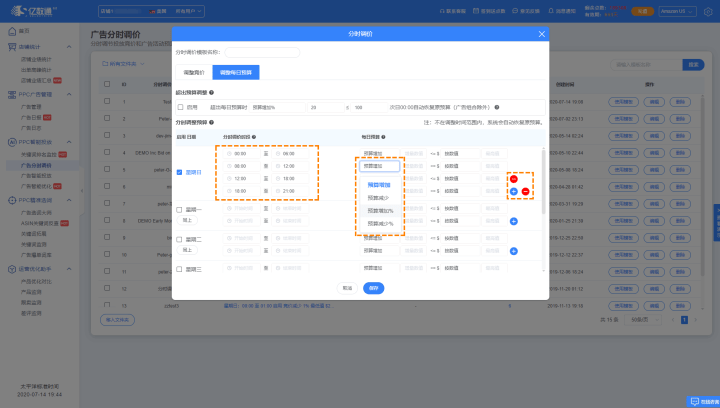Add a Sunday time slot with the blue plus
Viewport: 720px width, 408px height.
(x=514, y=191)
